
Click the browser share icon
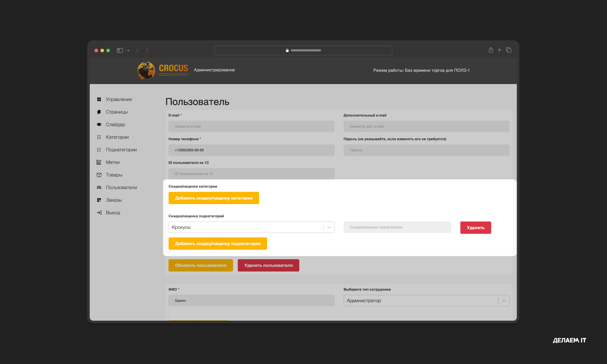(491, 50)
